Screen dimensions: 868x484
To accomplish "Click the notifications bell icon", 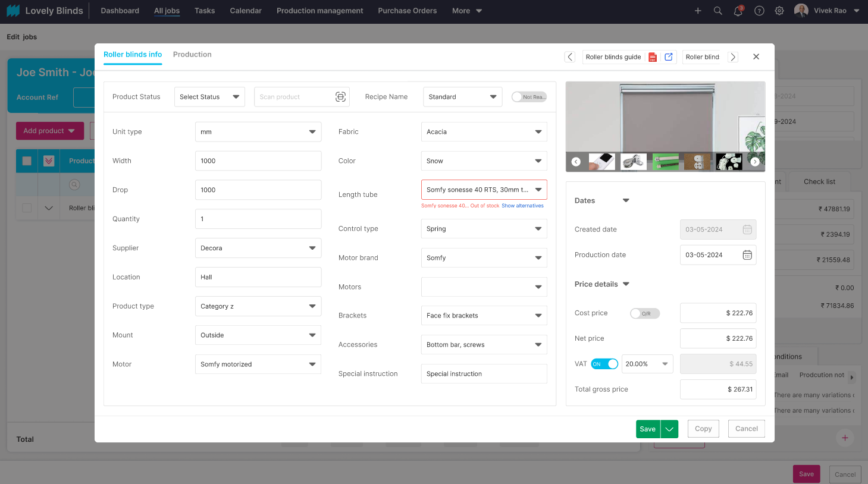I will 738,11.
